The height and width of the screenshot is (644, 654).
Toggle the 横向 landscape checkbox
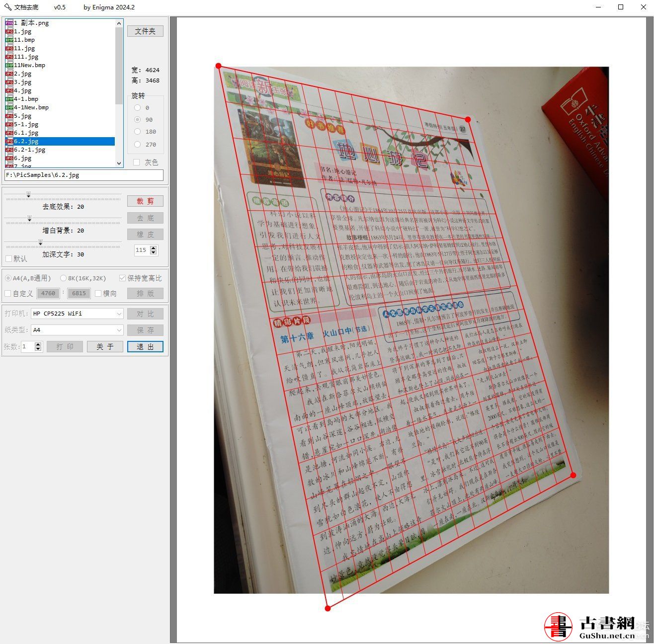[x=98, y=293]
